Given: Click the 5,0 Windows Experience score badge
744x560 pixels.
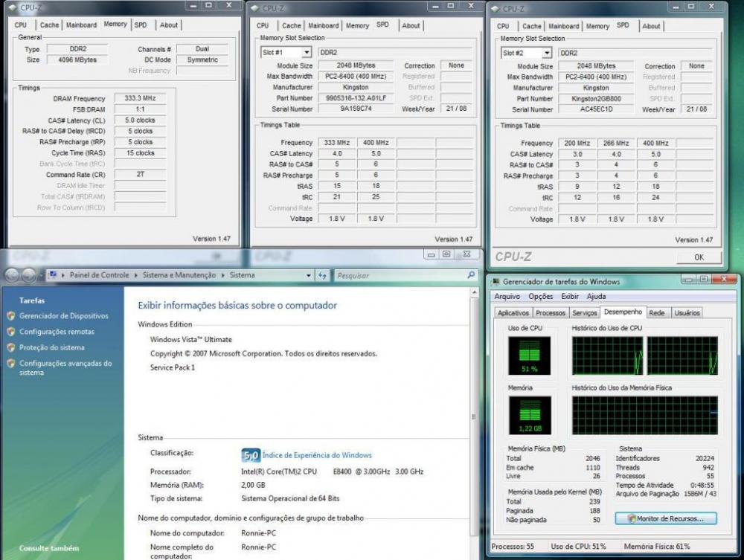Looking at the screenshot, I should tap(251, 455).
